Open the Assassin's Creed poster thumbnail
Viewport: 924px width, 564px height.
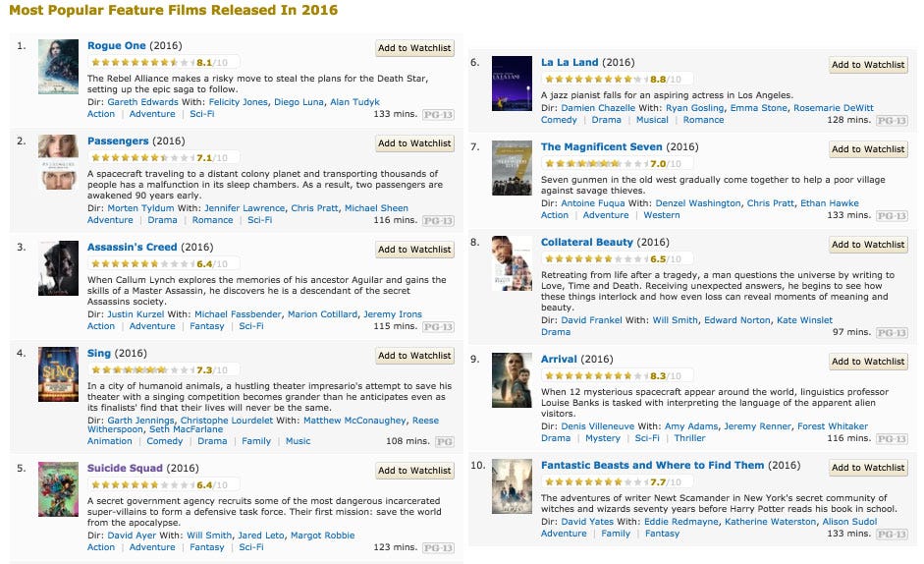(x=58, y=268)
